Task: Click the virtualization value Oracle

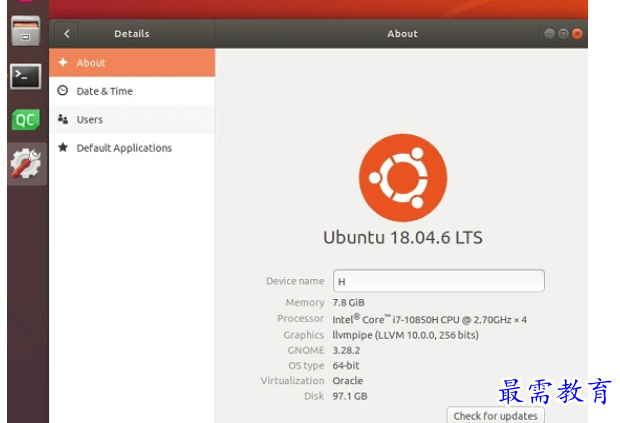Action: pos(348,381)
